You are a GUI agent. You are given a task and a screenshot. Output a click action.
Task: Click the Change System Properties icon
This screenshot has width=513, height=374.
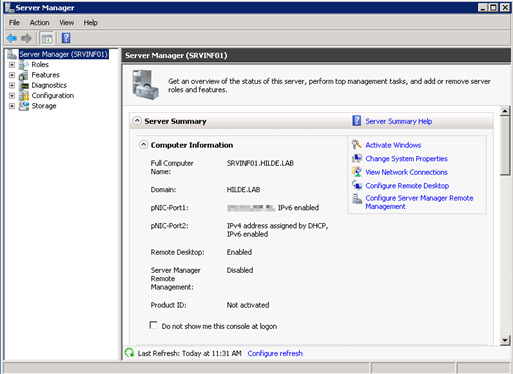pos(357,158)
